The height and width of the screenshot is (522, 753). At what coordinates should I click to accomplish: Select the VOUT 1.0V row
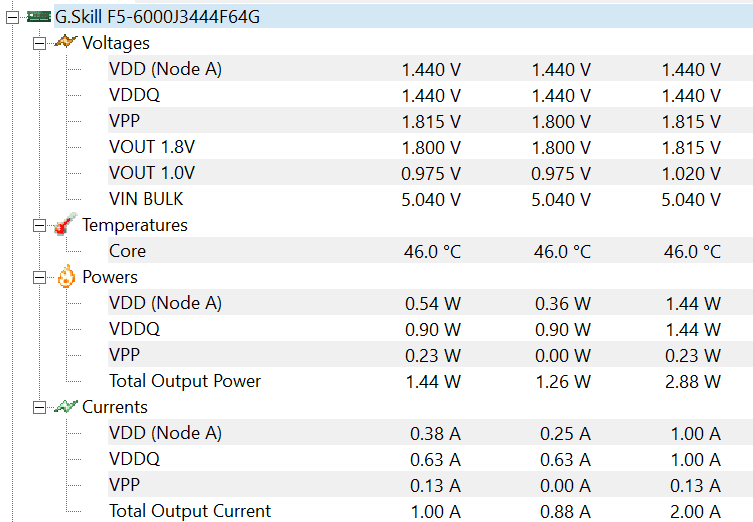(430, 172)
